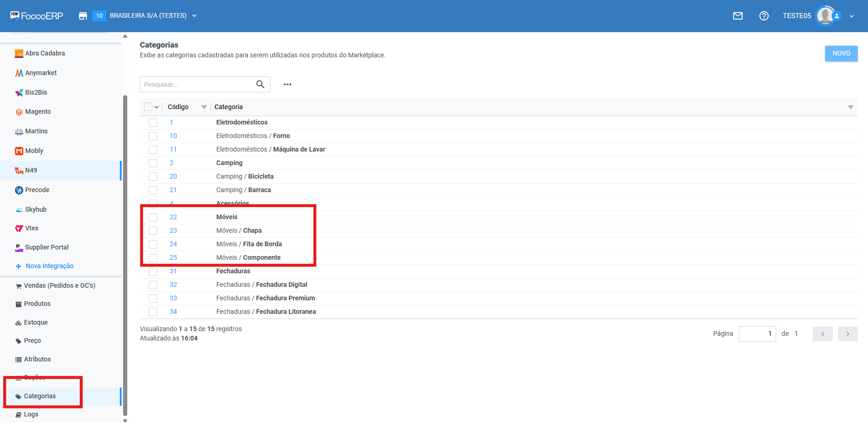
Task: Click the Categoria column filter icon
Action: click(x=850, y=107)
